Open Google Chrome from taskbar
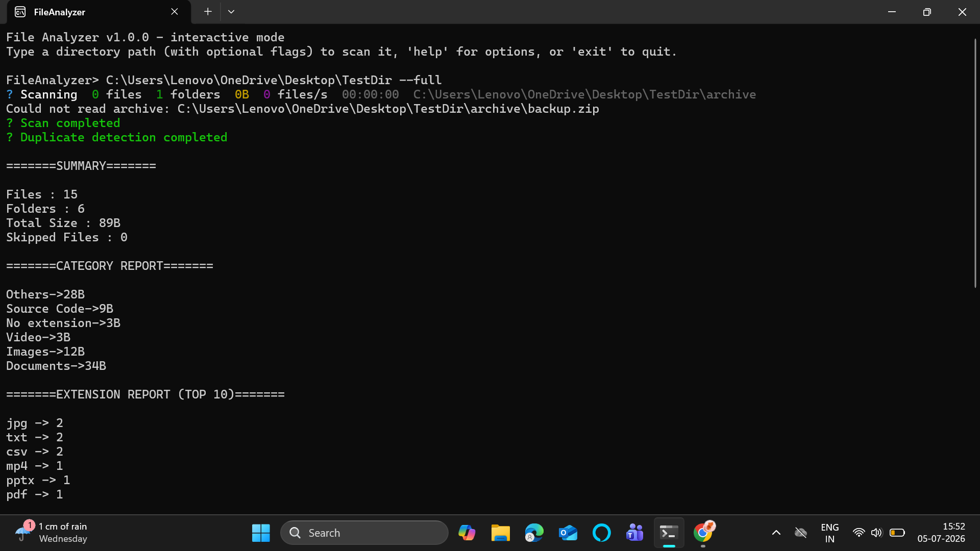The width and height of the screenshot is (980, 551). [703, 533]
